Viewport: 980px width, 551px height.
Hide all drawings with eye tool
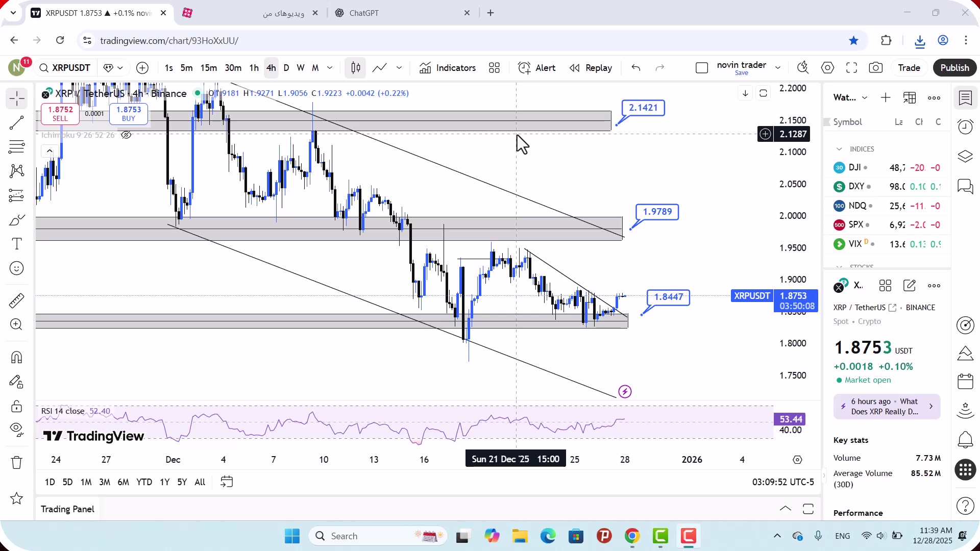coord(17,429)
